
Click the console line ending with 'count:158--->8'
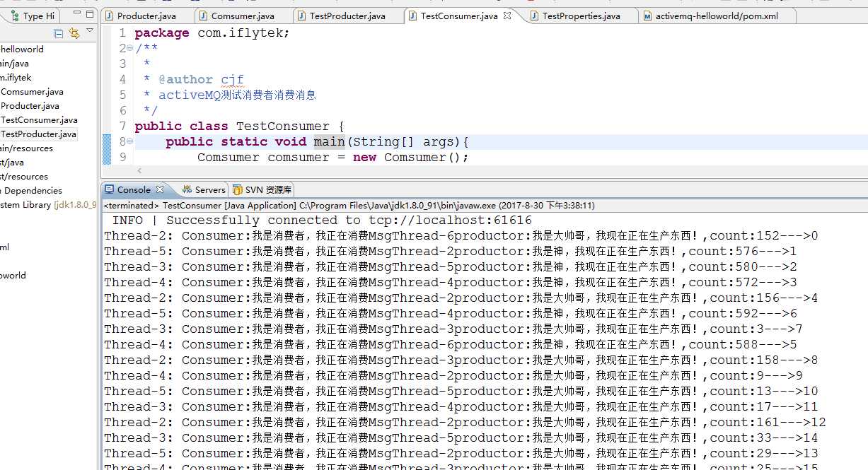461,360
